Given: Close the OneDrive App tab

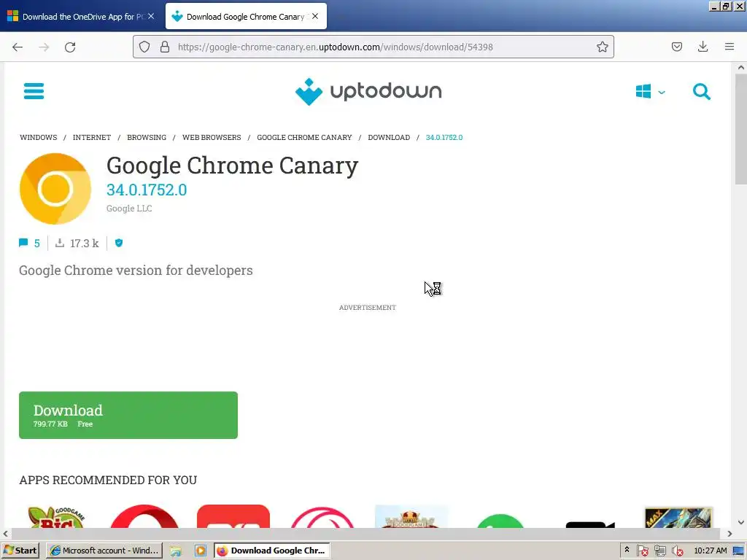Looking at the screenshot, I should (151, 16).
